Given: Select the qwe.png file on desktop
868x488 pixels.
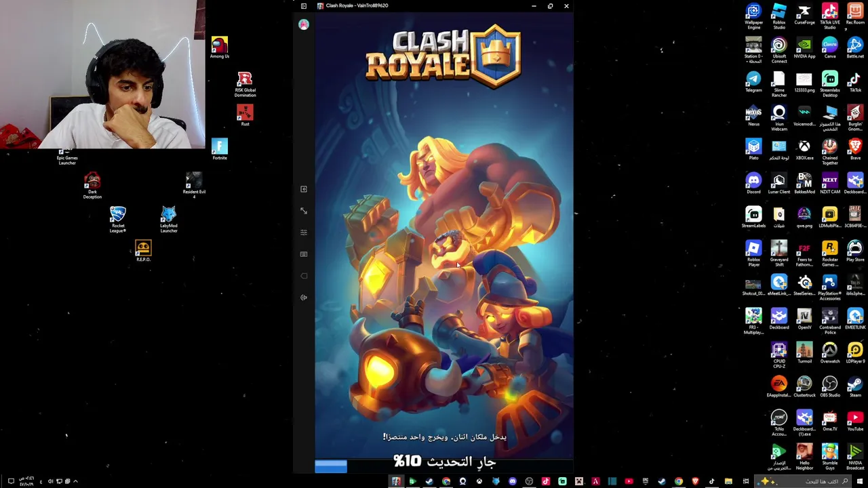Looking at the screenshot, I should point(804,217).
